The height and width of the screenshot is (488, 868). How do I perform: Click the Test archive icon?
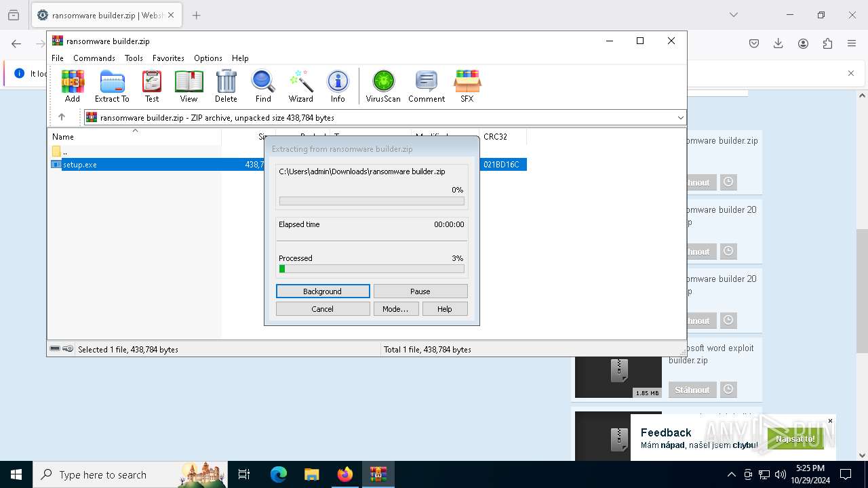[x=152, y=86]
